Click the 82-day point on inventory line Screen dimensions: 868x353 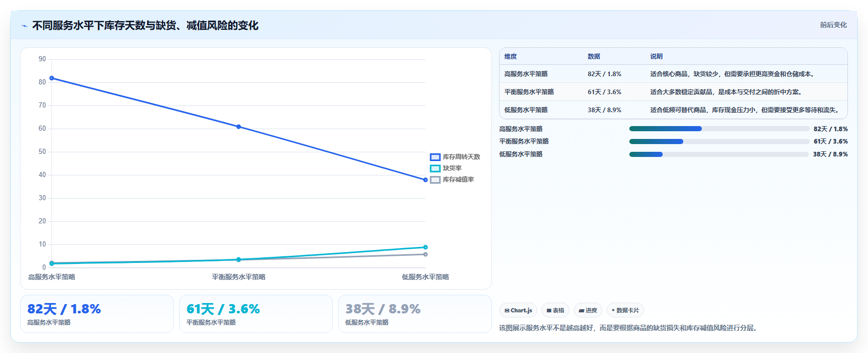tap(51, 78)
